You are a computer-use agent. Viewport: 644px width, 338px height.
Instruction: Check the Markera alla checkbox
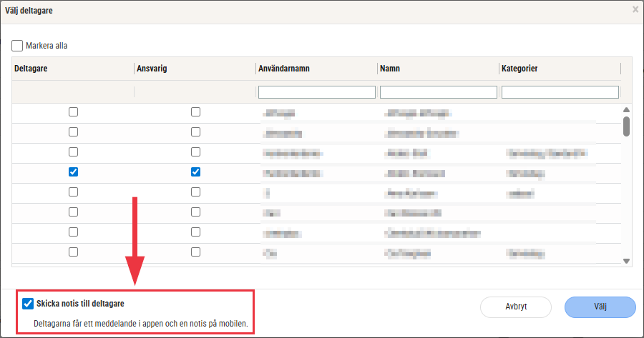tap(17, 46)
